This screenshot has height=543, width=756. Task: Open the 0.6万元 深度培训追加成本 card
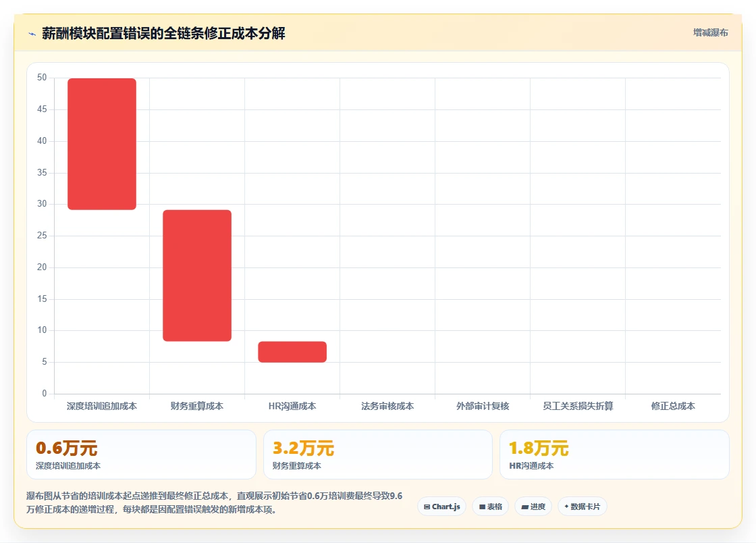coord(141,455)
